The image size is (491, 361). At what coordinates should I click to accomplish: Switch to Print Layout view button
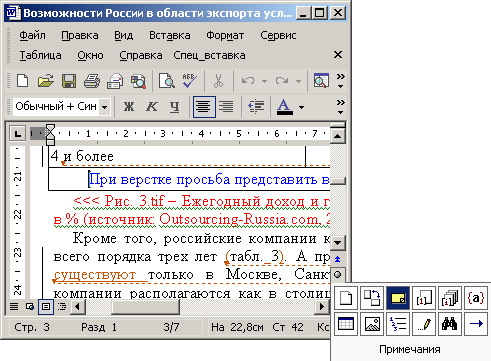46,306
